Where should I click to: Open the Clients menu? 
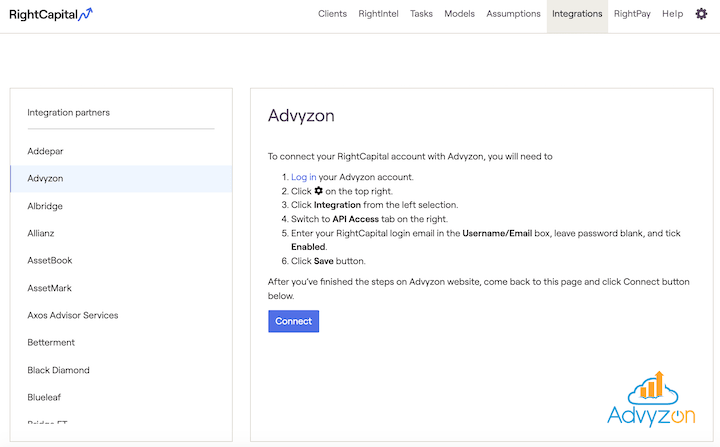pos(332,14)
